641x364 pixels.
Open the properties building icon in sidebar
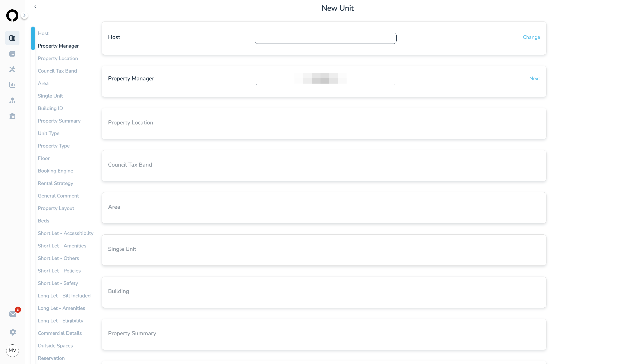click(12, 38)
